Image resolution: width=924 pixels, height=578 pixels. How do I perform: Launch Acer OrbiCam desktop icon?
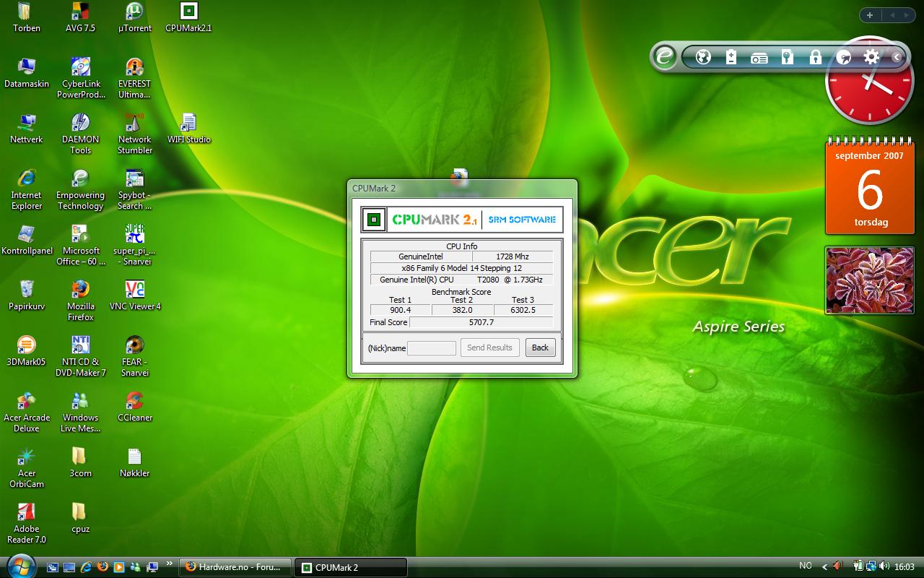26,467
